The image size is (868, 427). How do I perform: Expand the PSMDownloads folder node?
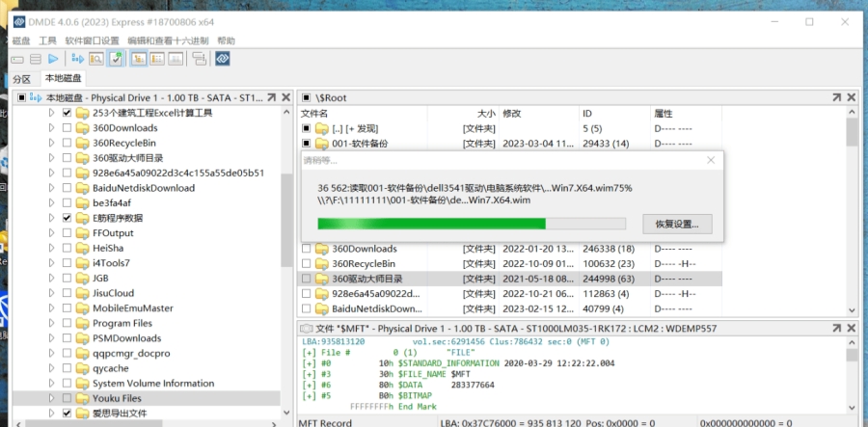point(51,338)
